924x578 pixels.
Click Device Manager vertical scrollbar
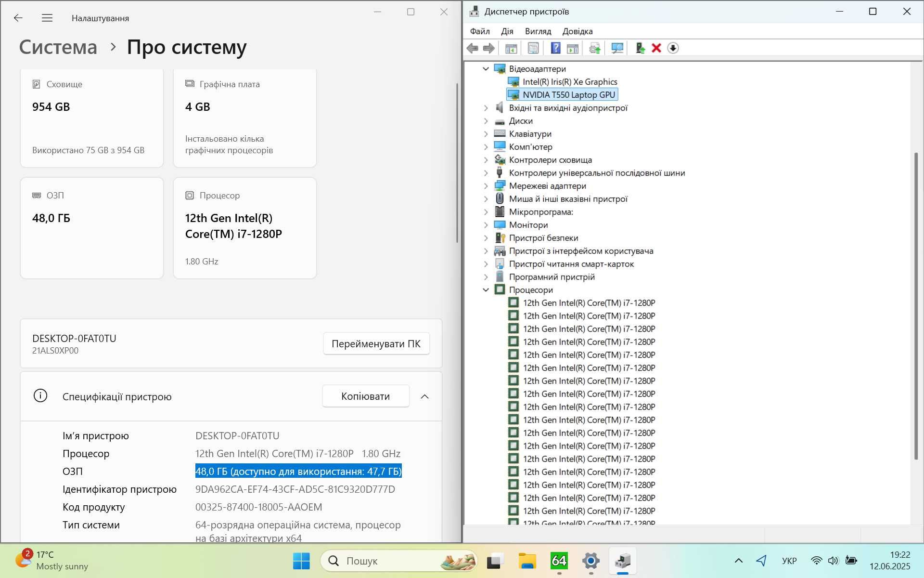(x=916, y=306)
